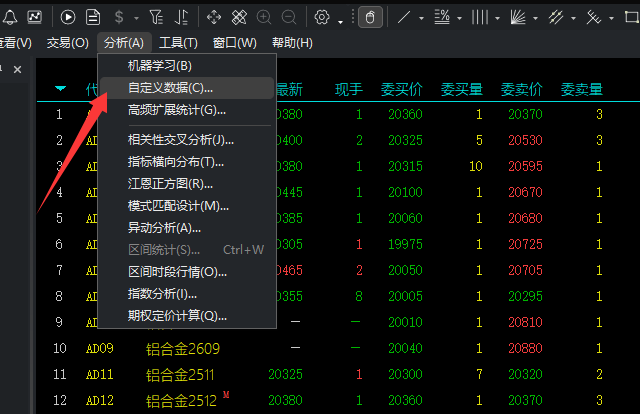Open the 工具(T) menu
The height and width of the screenshot is (414, 640).
pos(178,42)
